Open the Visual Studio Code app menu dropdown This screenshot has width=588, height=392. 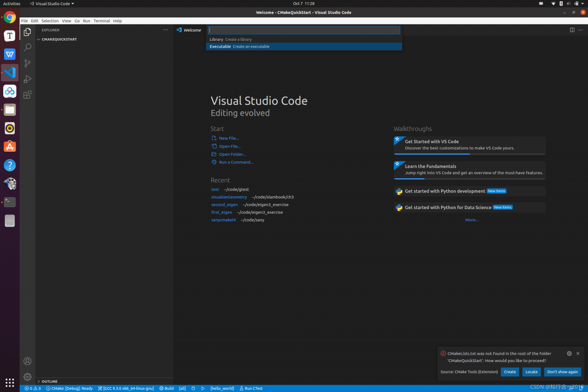click(x=51, y=3)
